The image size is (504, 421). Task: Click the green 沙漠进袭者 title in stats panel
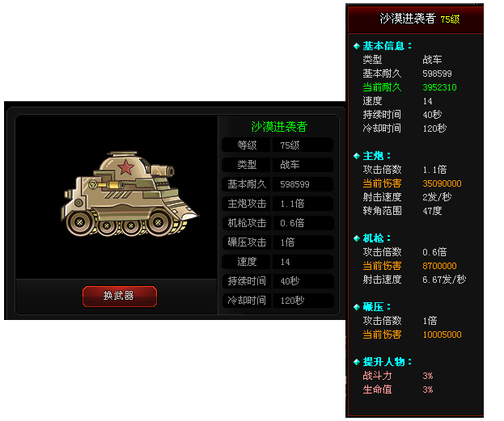coord(279,127)
